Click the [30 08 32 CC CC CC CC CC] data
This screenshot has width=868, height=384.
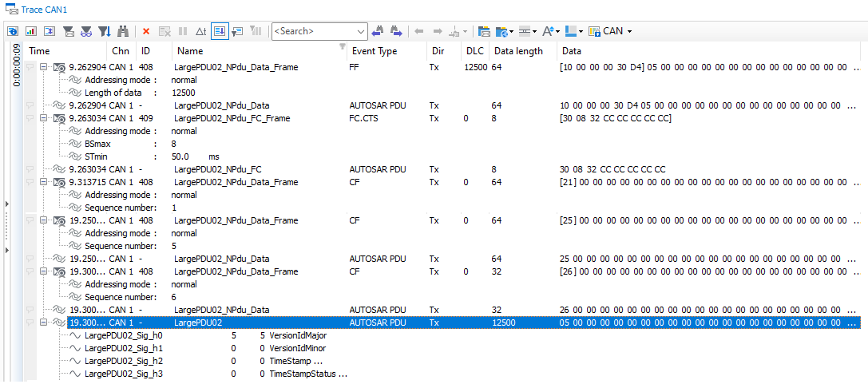click(x=616, y=118)
